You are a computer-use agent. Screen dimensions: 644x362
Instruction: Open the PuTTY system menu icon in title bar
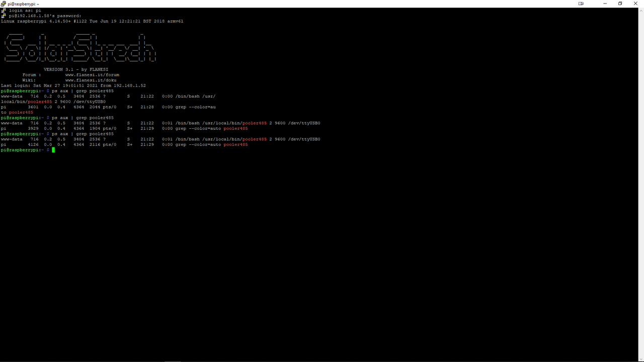4,4
